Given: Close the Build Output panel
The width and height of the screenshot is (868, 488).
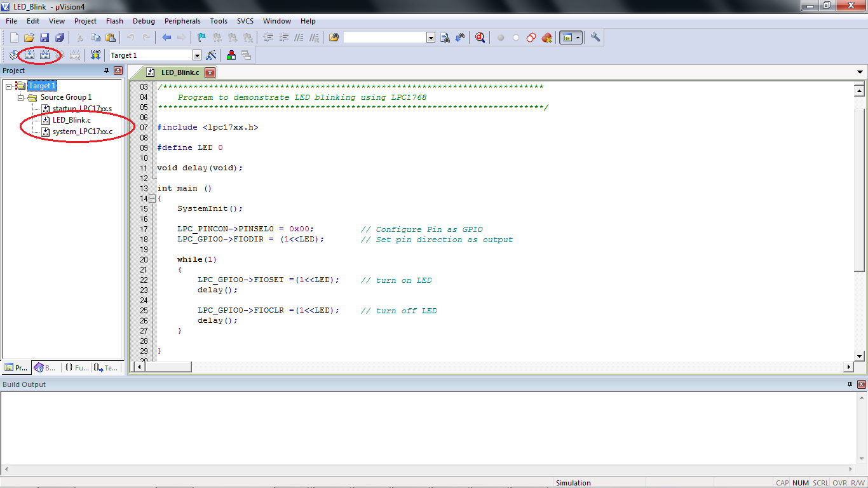Looking at the screenshot, I should (862, 384).
